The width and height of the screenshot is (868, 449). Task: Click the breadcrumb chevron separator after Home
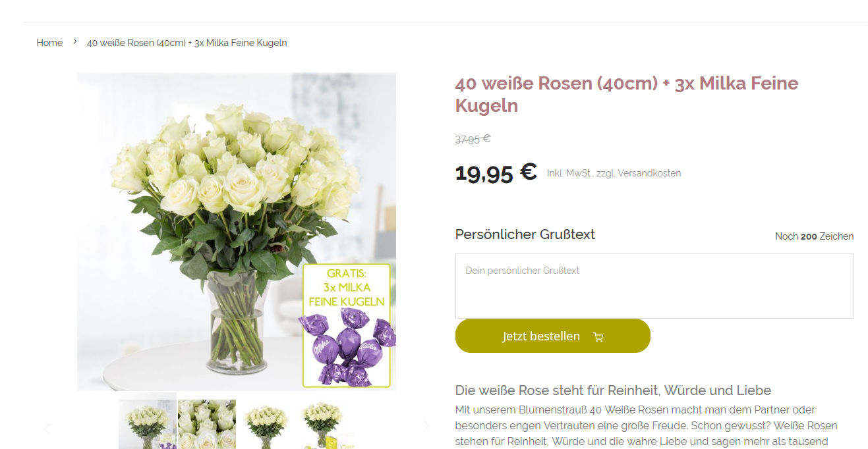coord(75,41)
